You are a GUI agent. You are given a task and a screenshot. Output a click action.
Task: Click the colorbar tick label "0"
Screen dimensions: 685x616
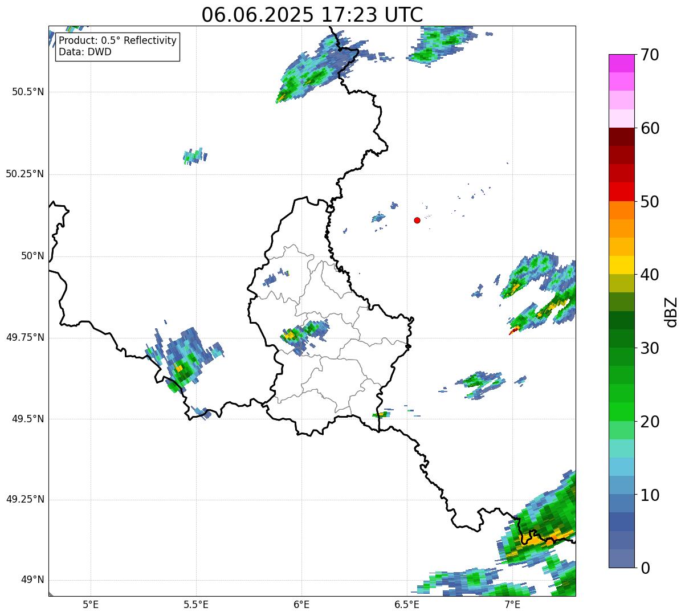(645, 568)
